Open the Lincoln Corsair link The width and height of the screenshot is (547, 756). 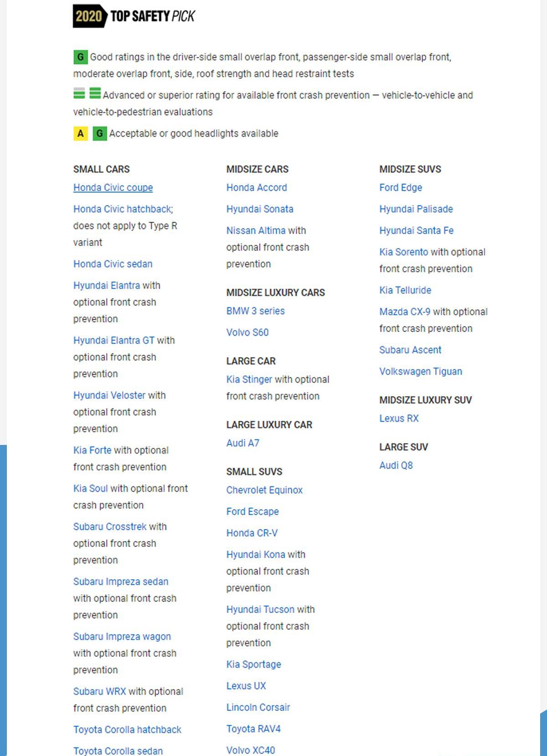tap(258, 707)
